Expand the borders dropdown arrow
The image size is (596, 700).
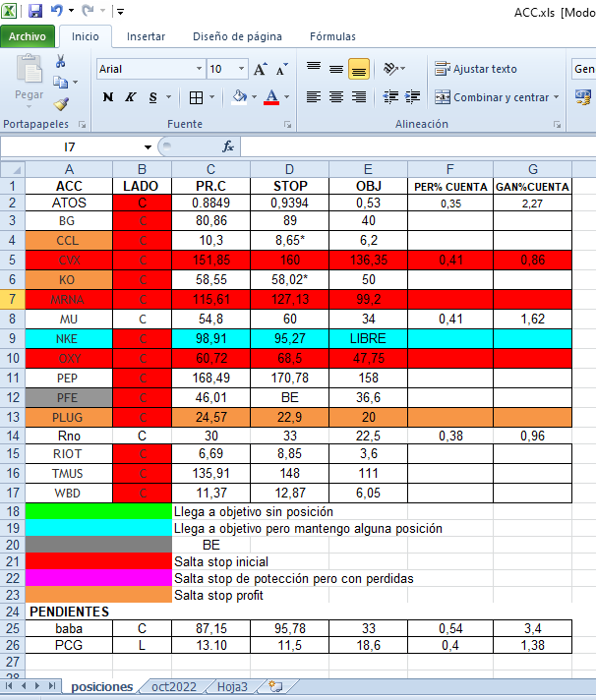(x=212, y=97)
